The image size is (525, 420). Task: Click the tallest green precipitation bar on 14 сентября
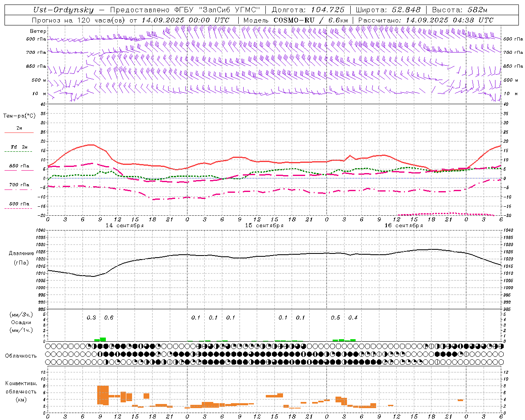[x=103, y=339]
